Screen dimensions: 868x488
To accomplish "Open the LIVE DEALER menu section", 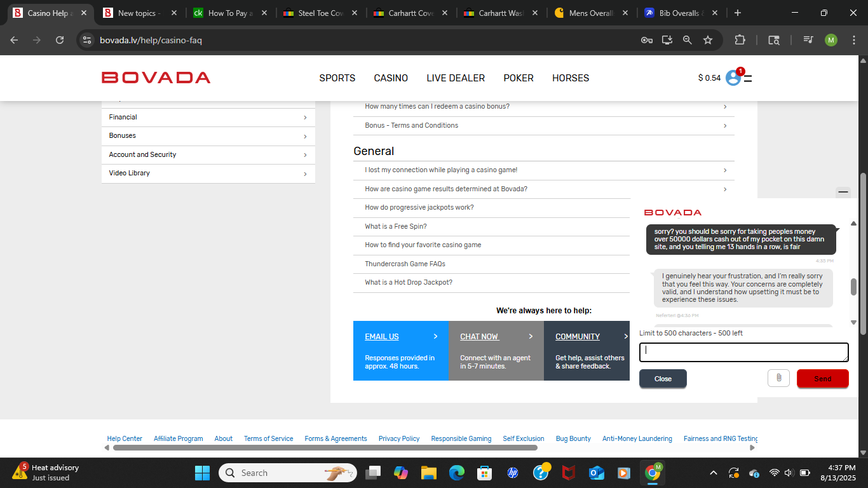I will [x=456, y=78].
